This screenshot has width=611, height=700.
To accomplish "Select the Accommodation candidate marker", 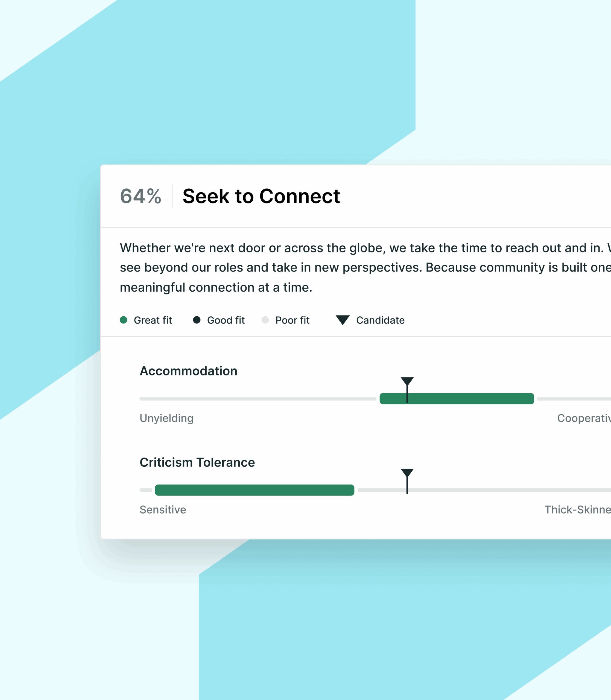I will pos(407,390).
